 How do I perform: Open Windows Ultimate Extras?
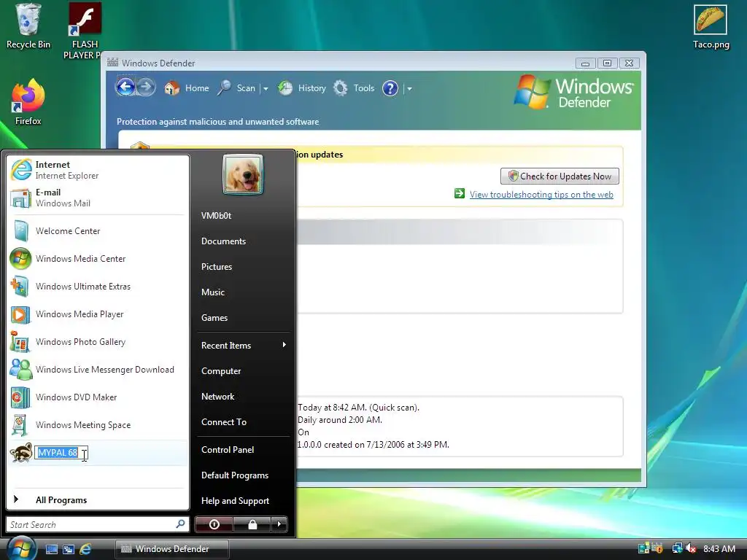pyautogui.click(x=98, y=286)
